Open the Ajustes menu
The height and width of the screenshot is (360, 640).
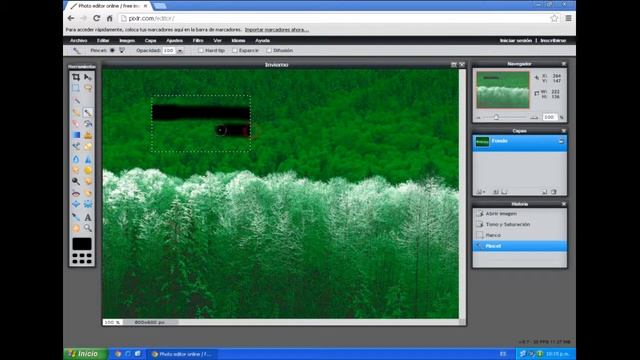[174, 40]
